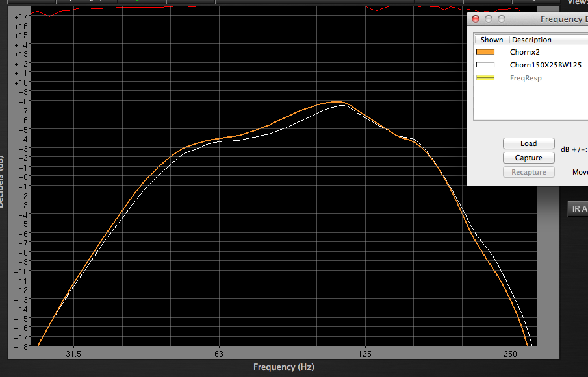
Task: Toggle the orange Chornx2 shown swatch
Action: 485,52
